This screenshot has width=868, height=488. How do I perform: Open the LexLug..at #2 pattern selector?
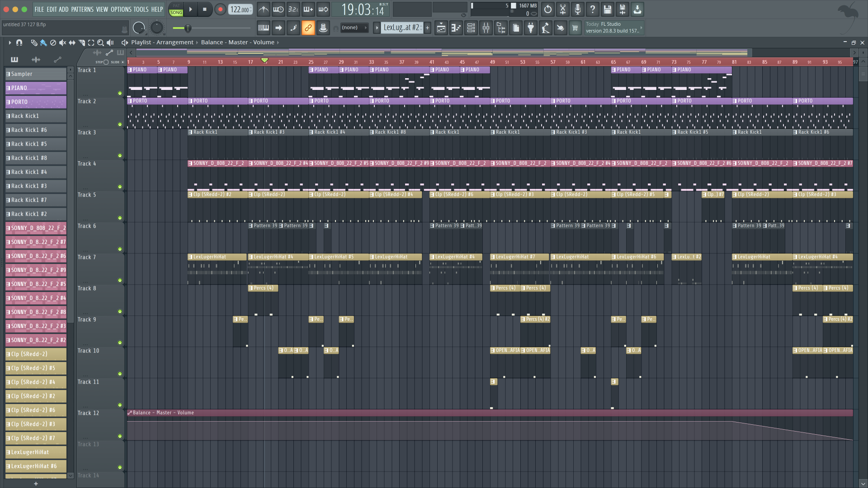(402, 28)
